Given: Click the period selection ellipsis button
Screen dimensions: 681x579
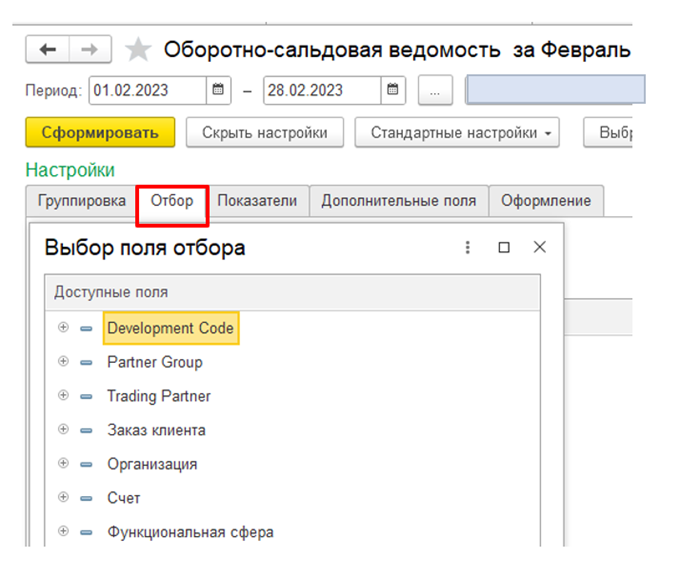Looking at the screenshot, I should tap(434, 90).
